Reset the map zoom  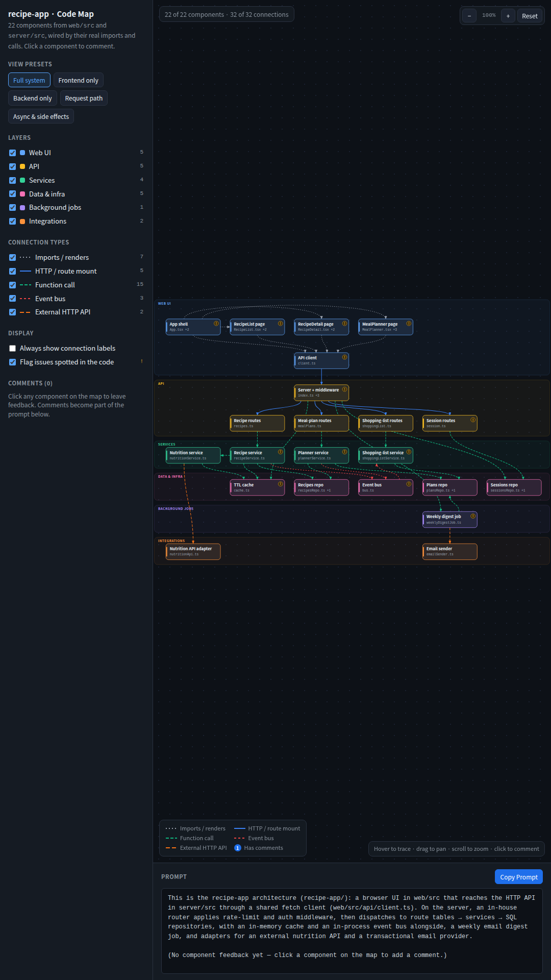click(x=530, y=16)
